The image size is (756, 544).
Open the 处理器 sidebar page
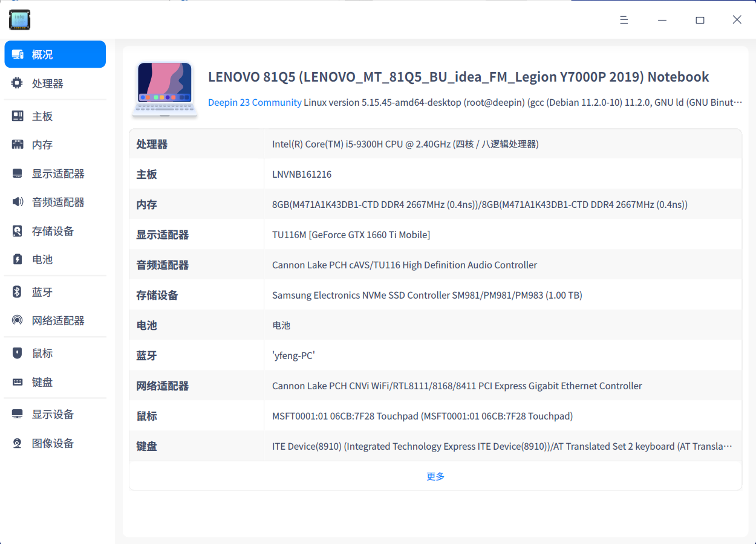coord(55,83)
